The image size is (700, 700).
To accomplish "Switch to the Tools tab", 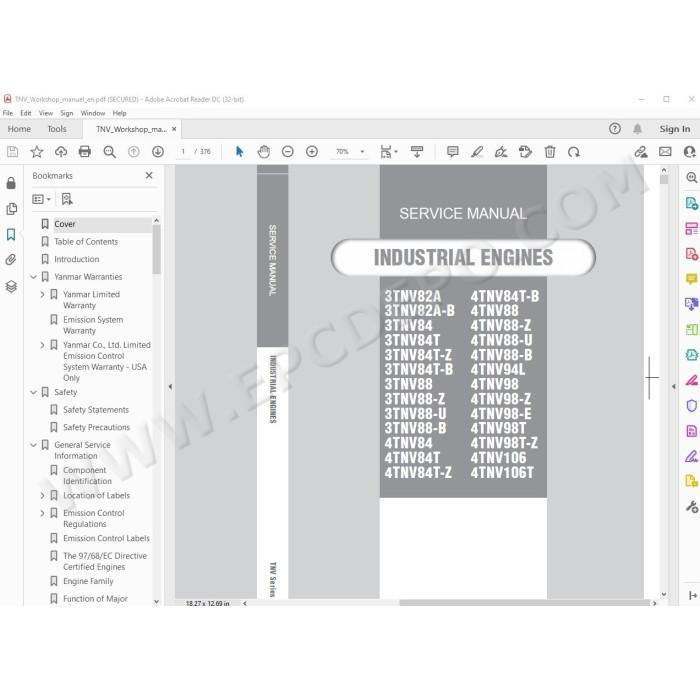I will click(x=57, y=129).
